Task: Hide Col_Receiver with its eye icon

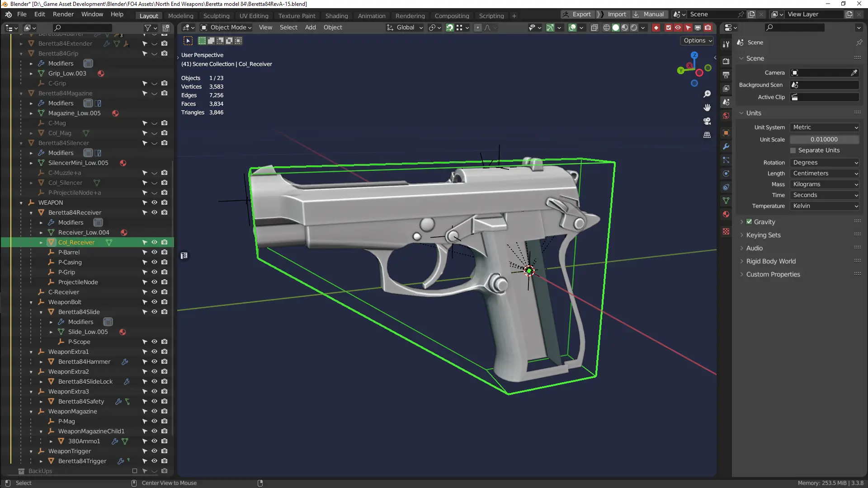Action: [x=154, y=243]
